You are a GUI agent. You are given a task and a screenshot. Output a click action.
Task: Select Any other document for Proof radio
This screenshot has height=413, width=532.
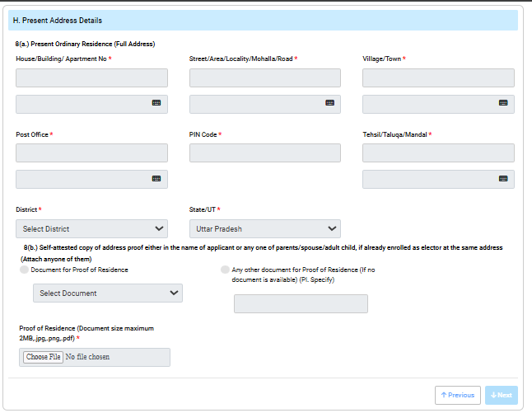225,270
